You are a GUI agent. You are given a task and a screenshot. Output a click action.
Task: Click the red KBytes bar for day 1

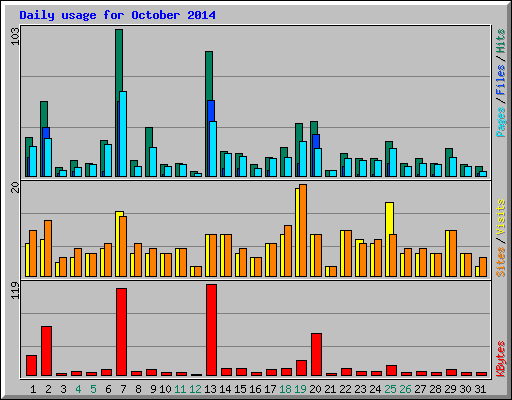coord(31,365)
